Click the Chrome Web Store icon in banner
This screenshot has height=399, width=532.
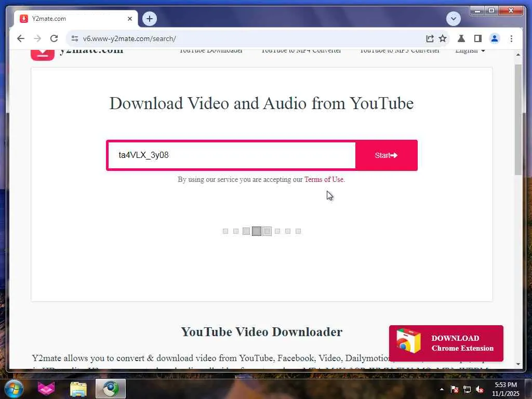click(408, 341)
